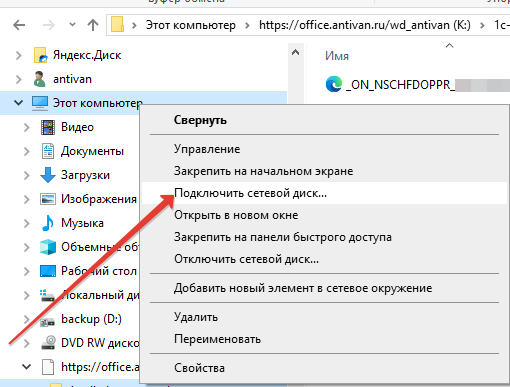
Task: Click the Загрузки download arrow icon
Action: (x=48, y=175)
